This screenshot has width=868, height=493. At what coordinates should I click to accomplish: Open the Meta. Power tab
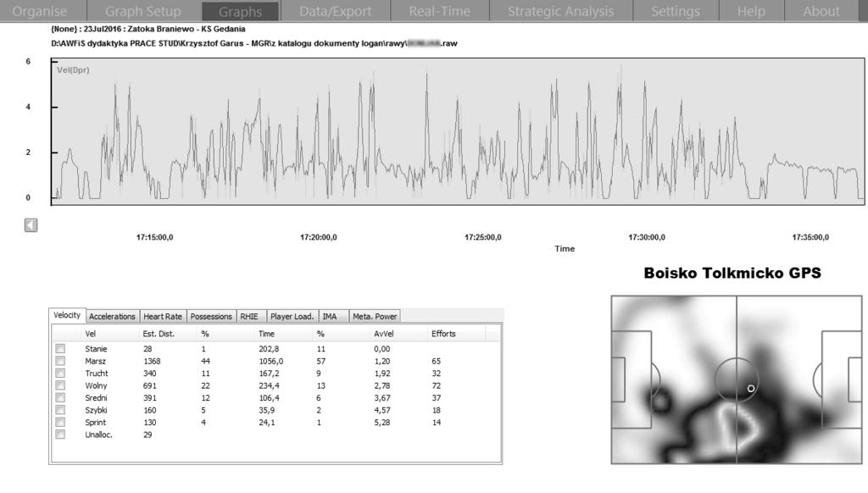[x=375, y=317]
